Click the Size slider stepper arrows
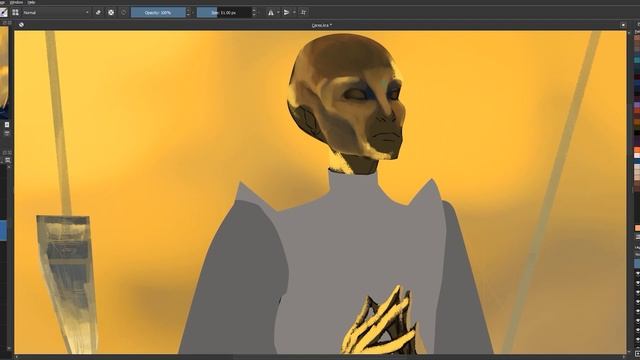 coord(254,13)
